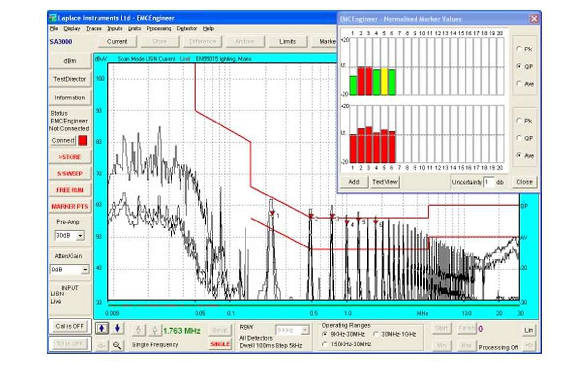588x392 pixels.
Task: Click the red connection status indicator
Action: point(83,141)
